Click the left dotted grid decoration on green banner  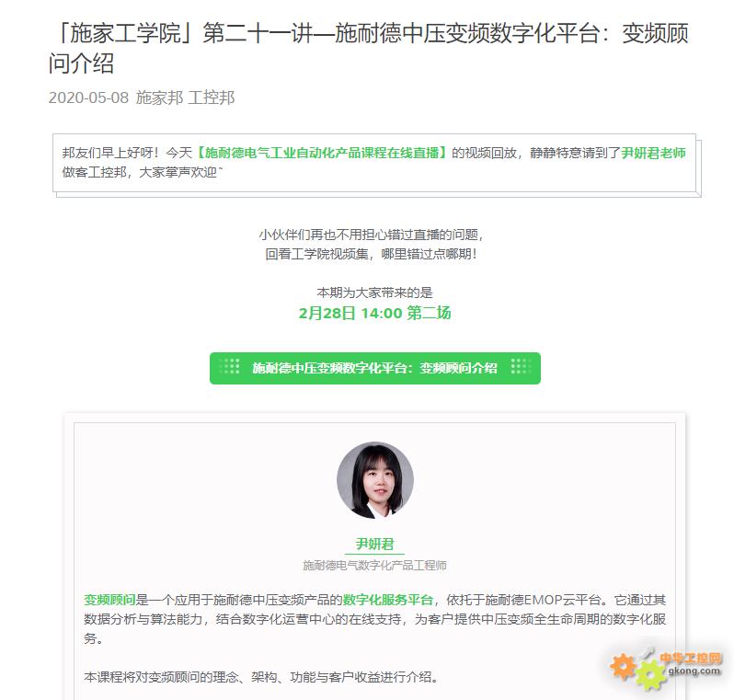(x=230, y=367)
